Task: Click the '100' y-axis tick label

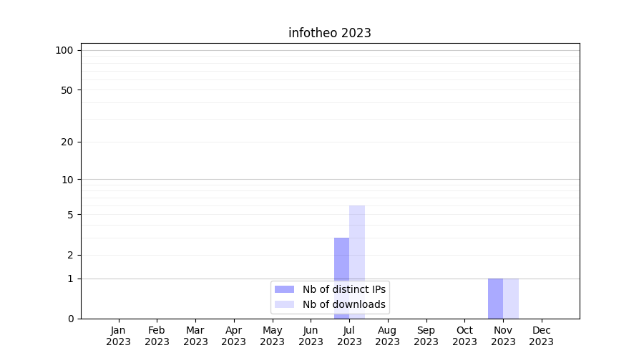Action: (x=64, y=50)
